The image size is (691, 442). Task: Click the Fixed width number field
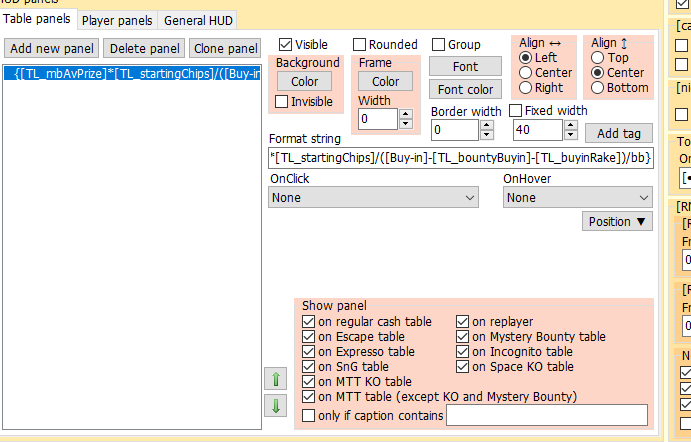[x=538, y=130]
